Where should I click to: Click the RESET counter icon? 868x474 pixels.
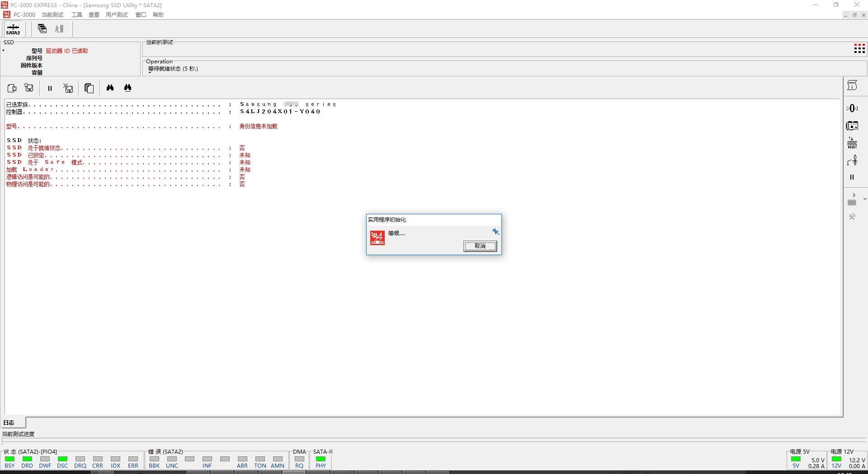point(852,143)
